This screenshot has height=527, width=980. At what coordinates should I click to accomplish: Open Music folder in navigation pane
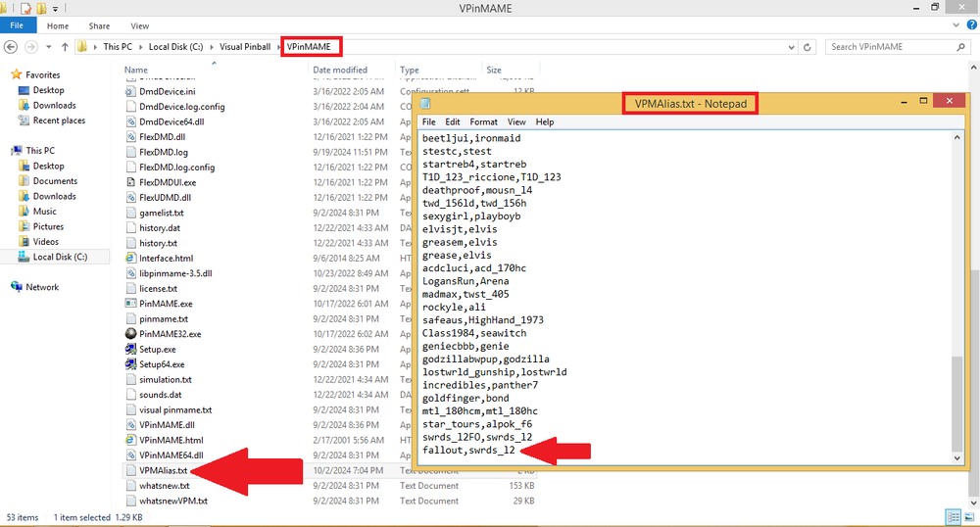pyautogui.click(x=44, y=211)
